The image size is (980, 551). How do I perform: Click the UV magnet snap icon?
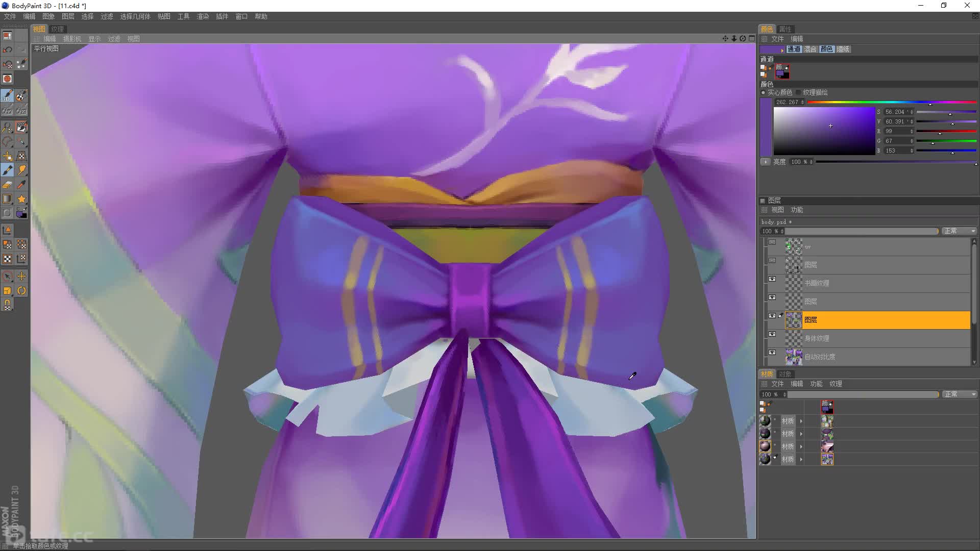tap(7, 305)
